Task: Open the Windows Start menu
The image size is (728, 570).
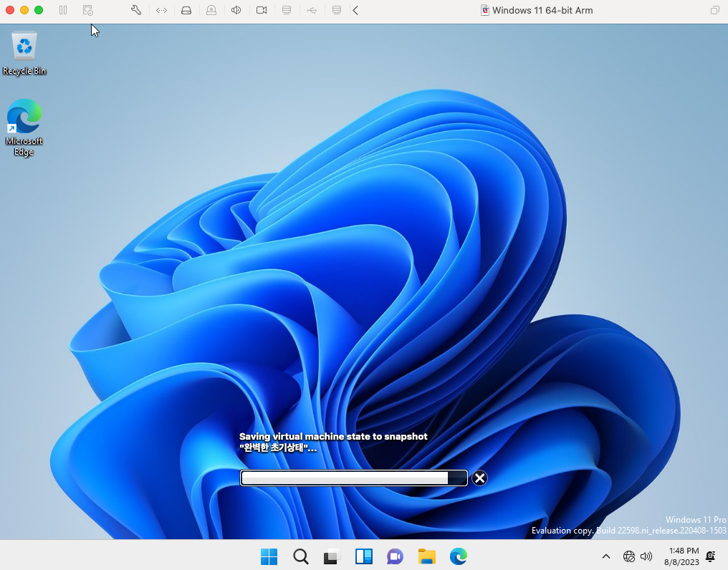Action: point(269,556)
